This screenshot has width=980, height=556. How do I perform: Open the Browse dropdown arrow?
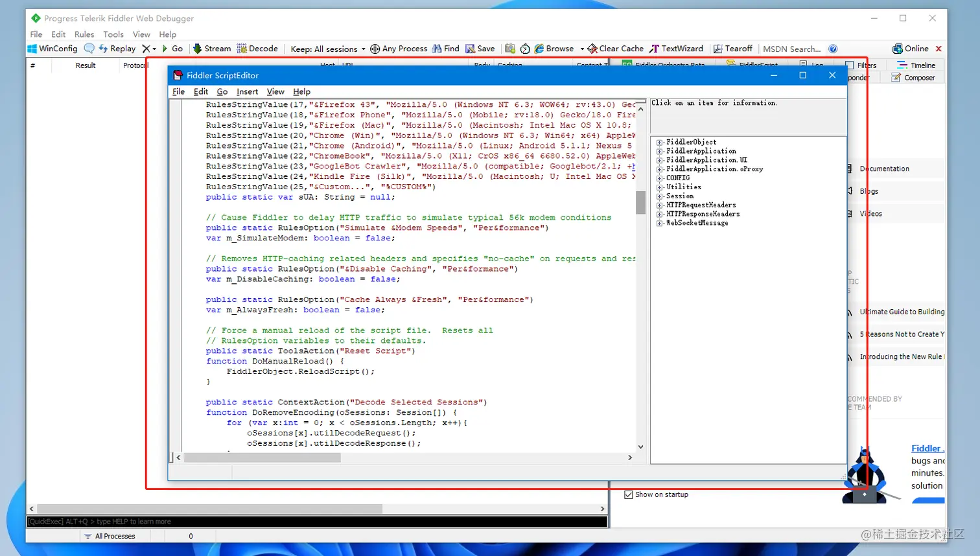click(x=582, y=49)
